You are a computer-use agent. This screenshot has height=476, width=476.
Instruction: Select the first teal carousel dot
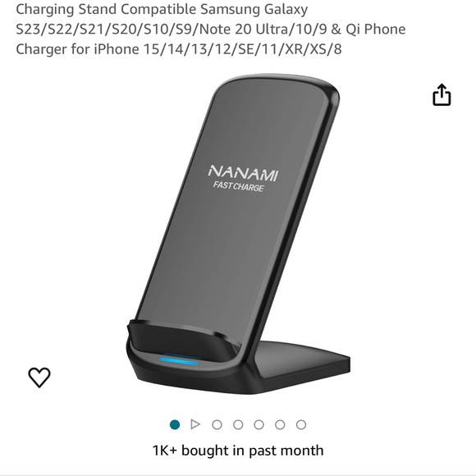pyautogui.click(x=175, y=424)
